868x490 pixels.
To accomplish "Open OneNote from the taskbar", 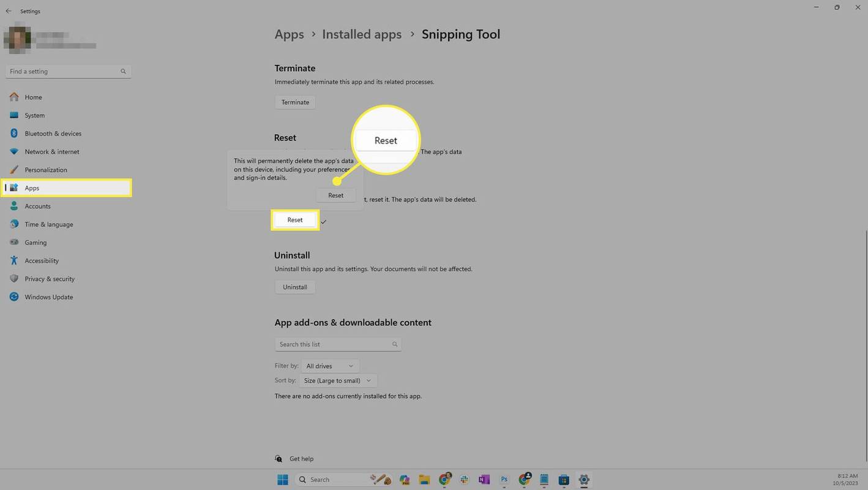I will click(484, 480).
